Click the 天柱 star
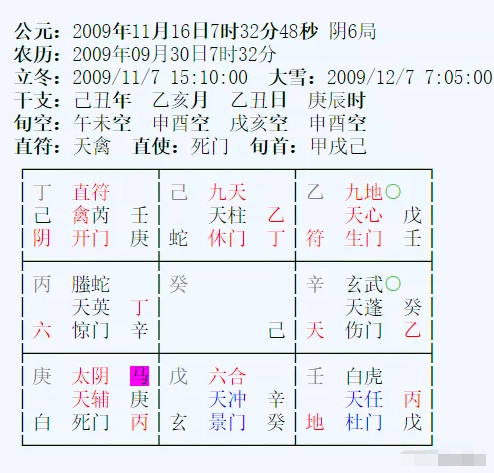Viewport: 494px width, 473px height. pyautogui.click(x=228, y=215)
